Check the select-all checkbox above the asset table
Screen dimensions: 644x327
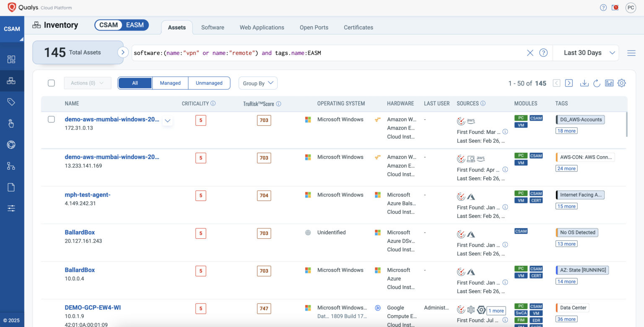tap(51, 83)
